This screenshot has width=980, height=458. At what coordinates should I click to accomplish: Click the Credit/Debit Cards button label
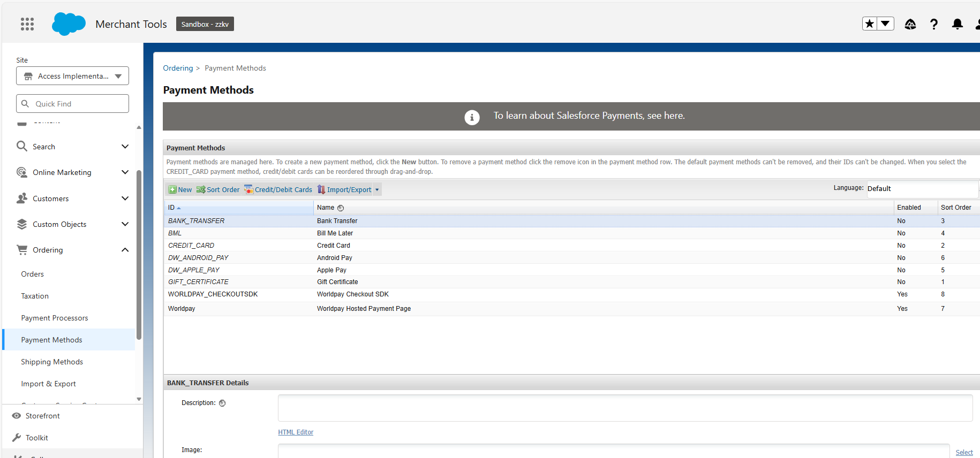(283, 189)
